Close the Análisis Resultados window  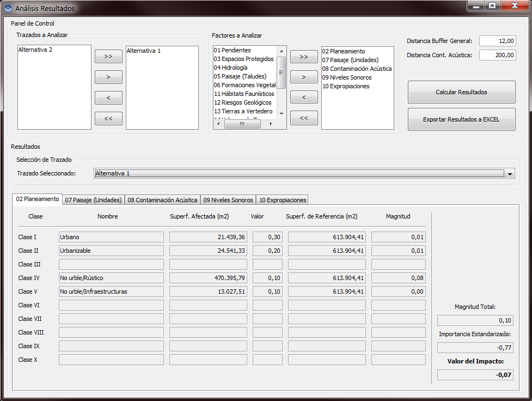pyautogui.click(x=515, y=6)
